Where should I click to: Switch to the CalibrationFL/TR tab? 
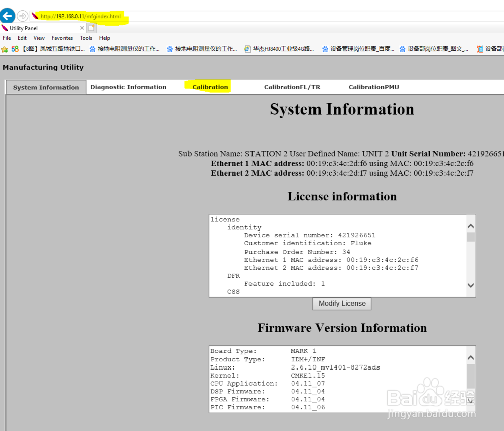click(292, 87)
